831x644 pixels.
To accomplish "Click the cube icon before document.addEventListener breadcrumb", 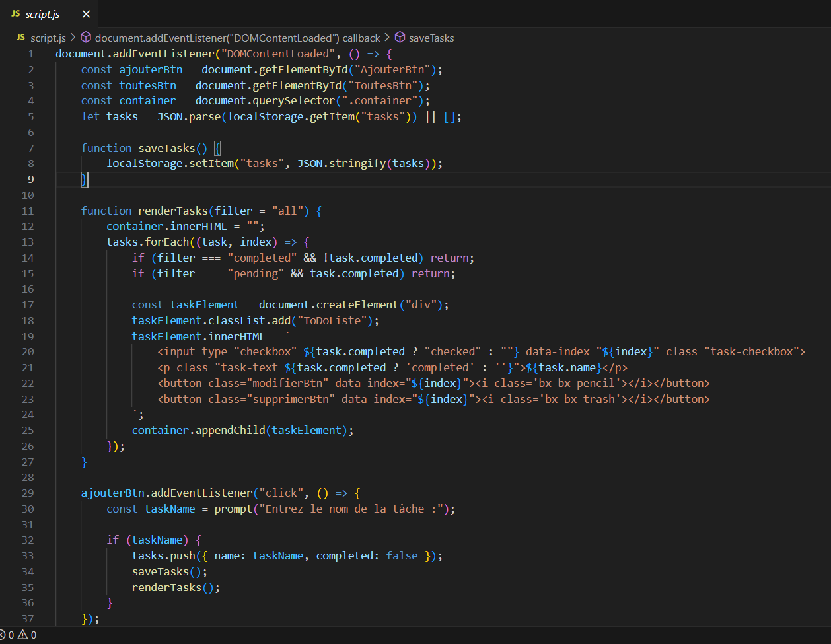I will point(86,38).
